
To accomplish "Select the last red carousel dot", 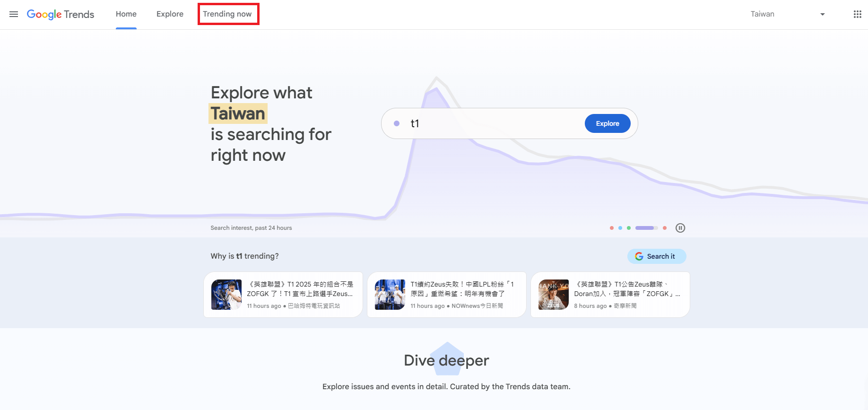I will pos(665,228).
